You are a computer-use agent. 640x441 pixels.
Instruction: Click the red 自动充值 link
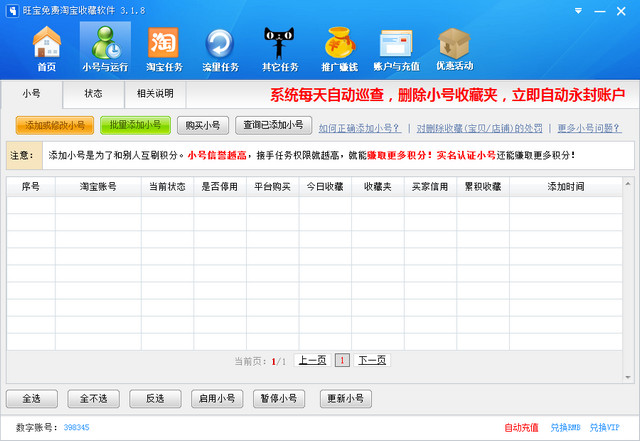[x=520, y=427]
